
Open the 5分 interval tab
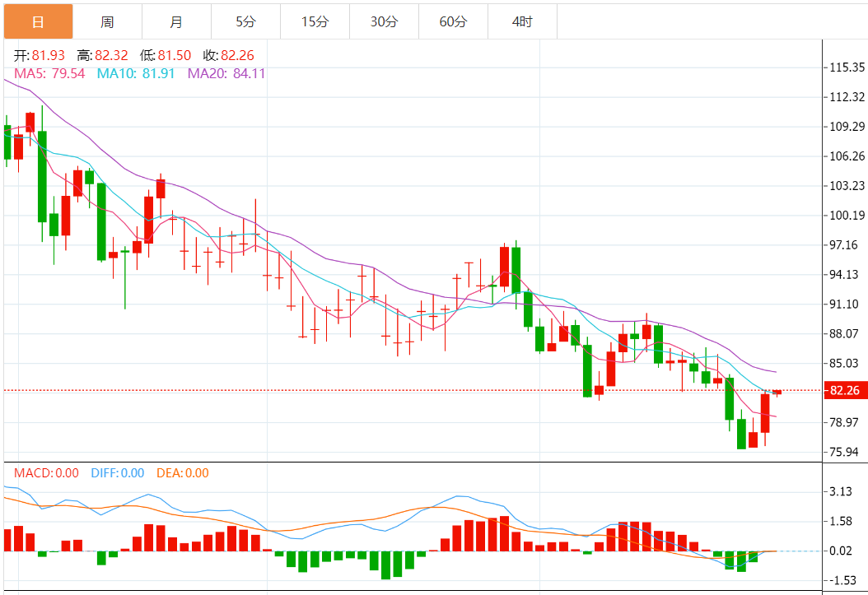pyautogui.click(x=245, y=21)
